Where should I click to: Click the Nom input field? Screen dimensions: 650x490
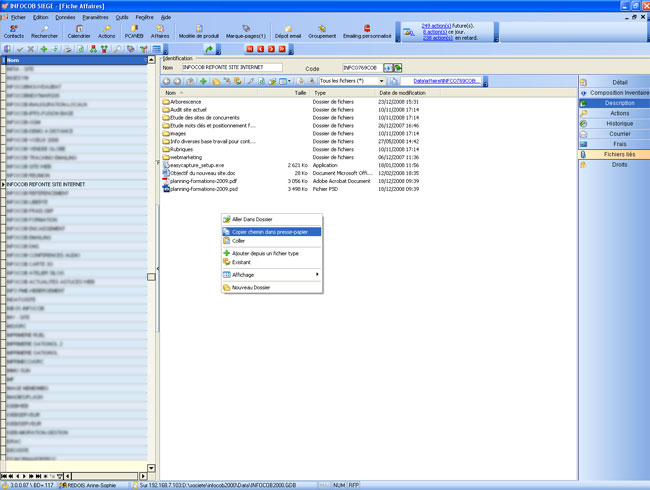[232, 67]
